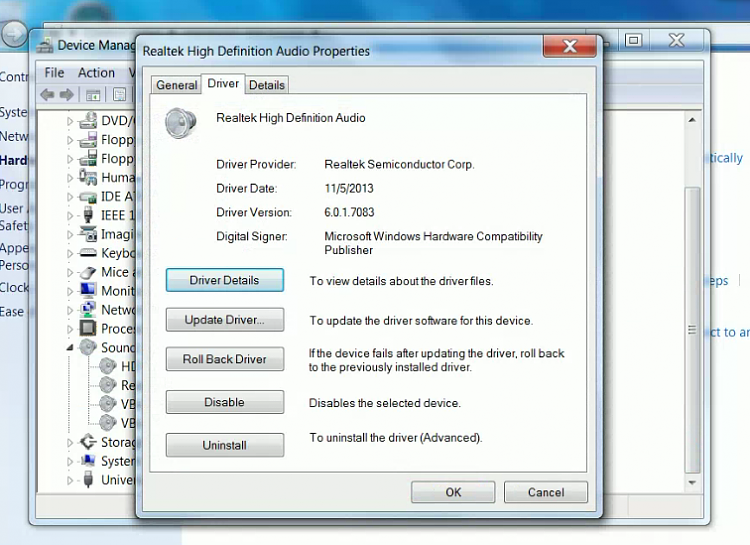750x545 pixels.
Task: Expand the Storage controllers node
Action: click(x=70, y=443)
